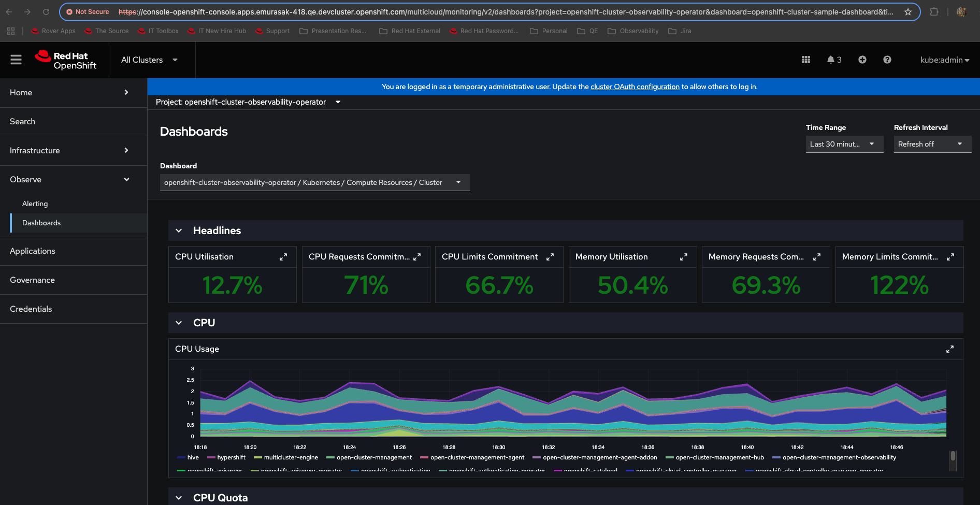This screenshot has width=980, height=505.
Task: Toggle the hamburger navigation menu
Action: (16, 60)
